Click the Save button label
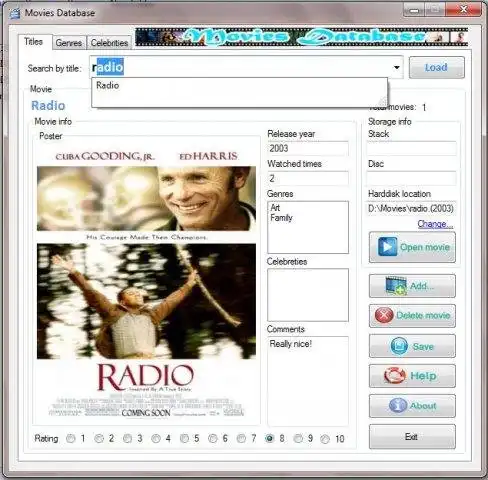The image size is (488, 480). point(423,346)
